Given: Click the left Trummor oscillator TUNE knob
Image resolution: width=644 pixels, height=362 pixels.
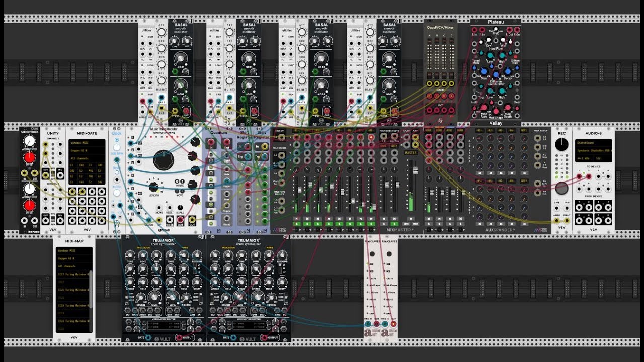Looking at the screenshot, I should point(130,255).
